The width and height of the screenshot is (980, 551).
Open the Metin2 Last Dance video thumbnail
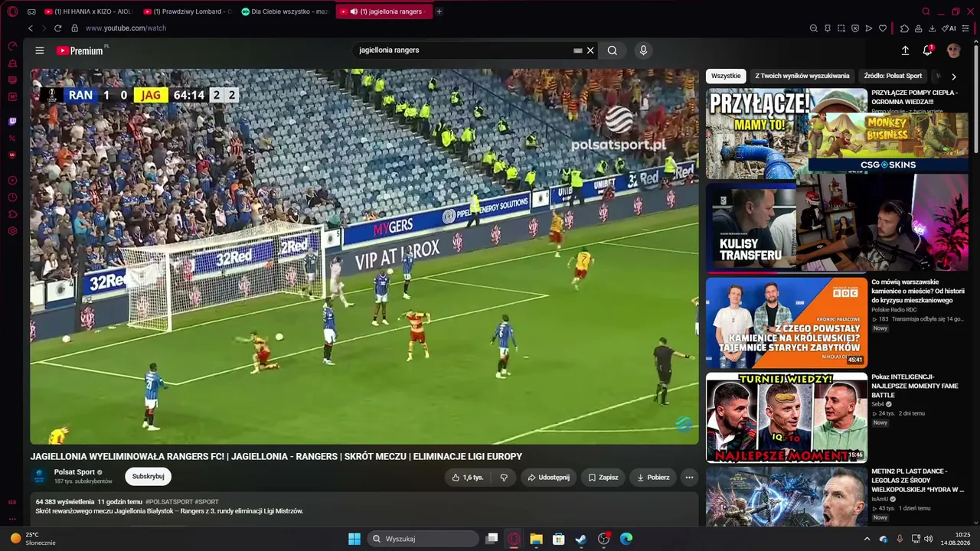point(786,497)
